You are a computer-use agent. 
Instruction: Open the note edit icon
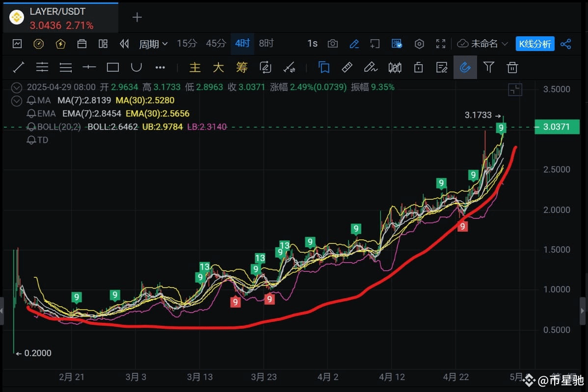click(442, 67)
